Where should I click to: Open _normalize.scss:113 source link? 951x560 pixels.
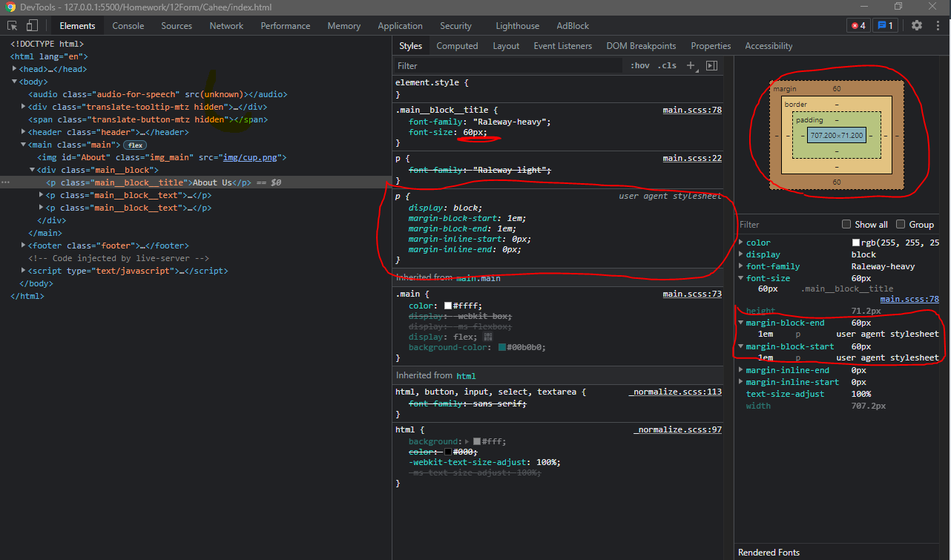tap(675, 392)
